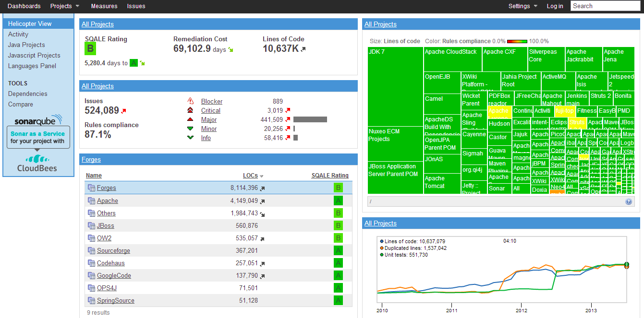Image resolution: width=644 pixels, height=318 pixels.
Task: Click the timeline endpoint marker on chart
Action: tap(626, 265)
